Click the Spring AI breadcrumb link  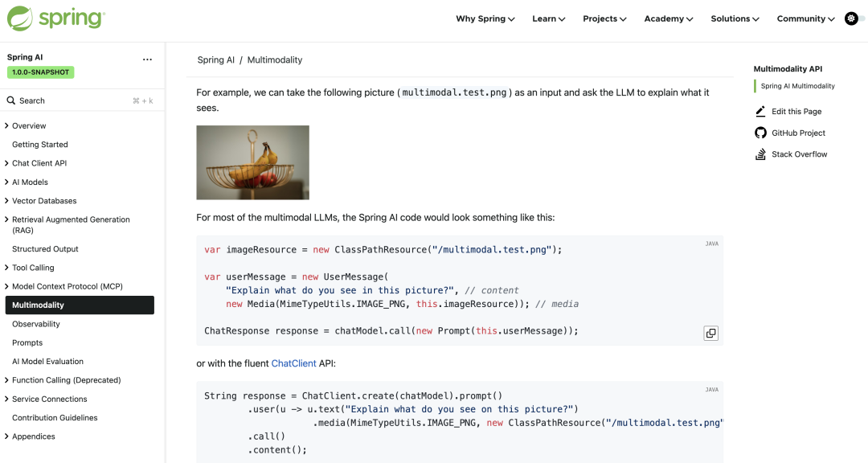(216, 59)
